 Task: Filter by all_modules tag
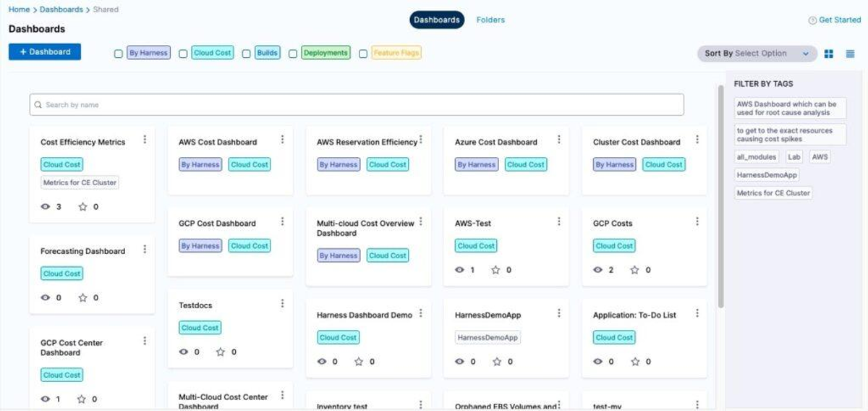[x=757, y=156]
